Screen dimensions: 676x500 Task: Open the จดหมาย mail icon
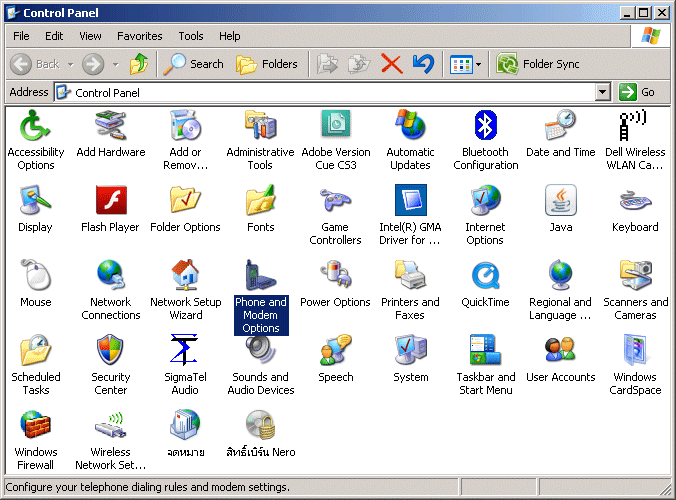(185, 425)
